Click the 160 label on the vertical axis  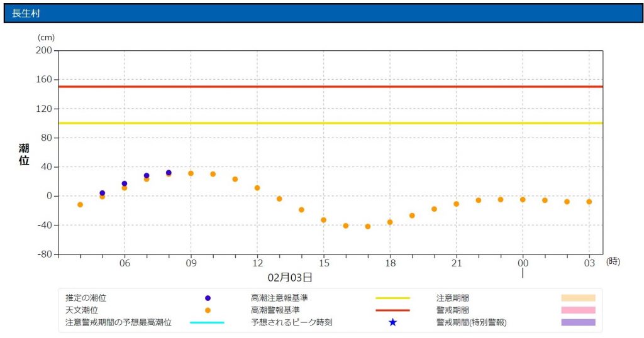pos(44,79)
